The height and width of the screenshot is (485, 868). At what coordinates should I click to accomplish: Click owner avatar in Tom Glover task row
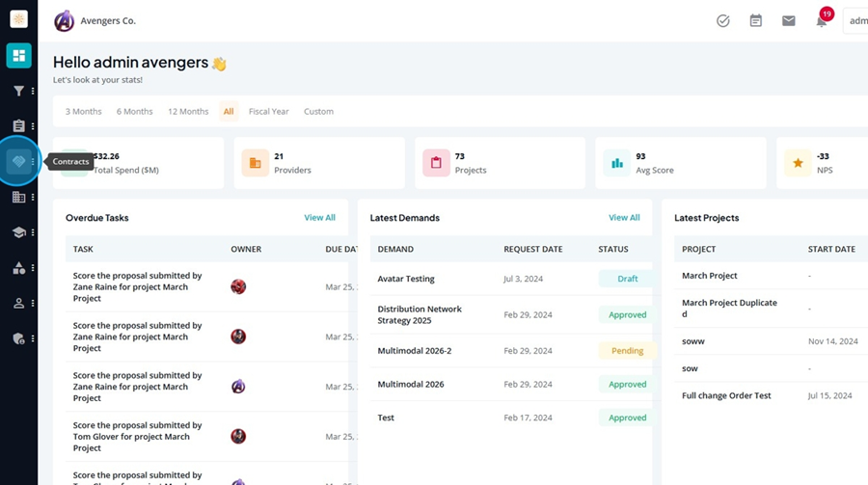(238, 436)
